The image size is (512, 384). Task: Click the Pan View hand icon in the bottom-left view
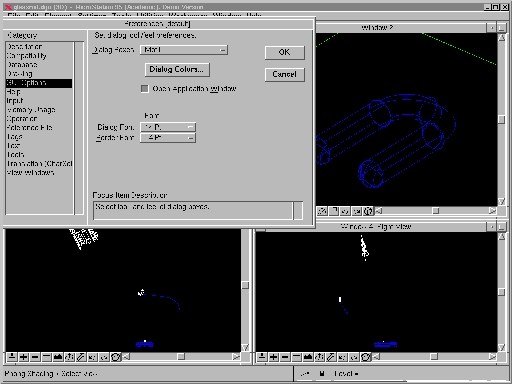81,357
